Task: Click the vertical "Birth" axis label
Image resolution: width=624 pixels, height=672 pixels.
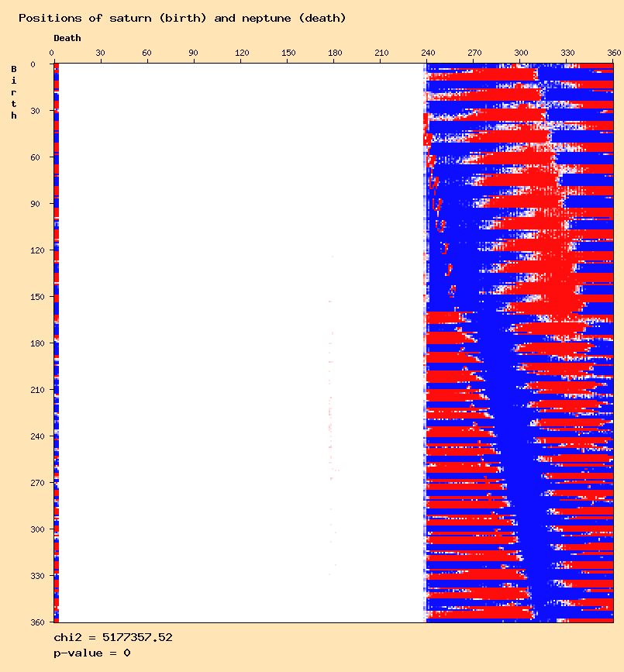Action: [x=14, y=92]
